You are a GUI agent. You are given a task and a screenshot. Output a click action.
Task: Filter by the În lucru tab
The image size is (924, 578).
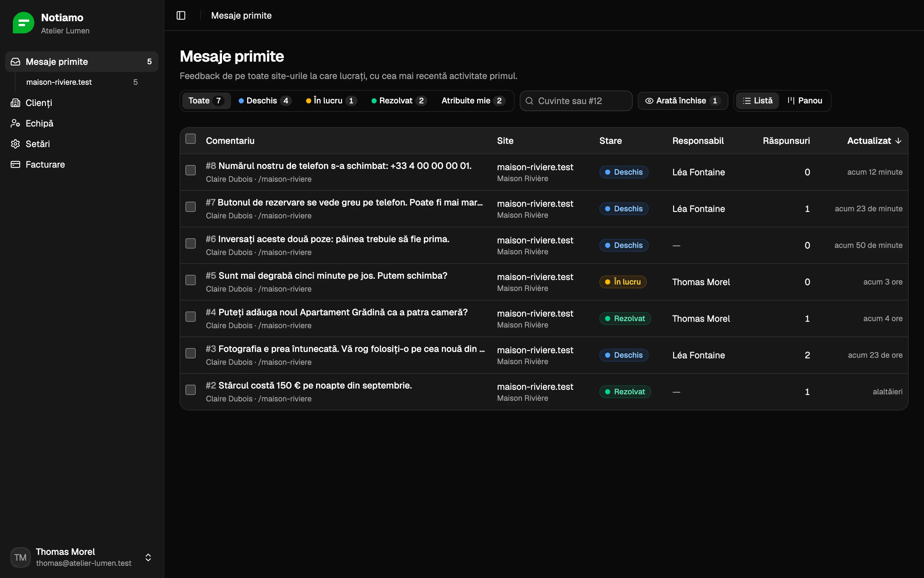click(331, 101)
